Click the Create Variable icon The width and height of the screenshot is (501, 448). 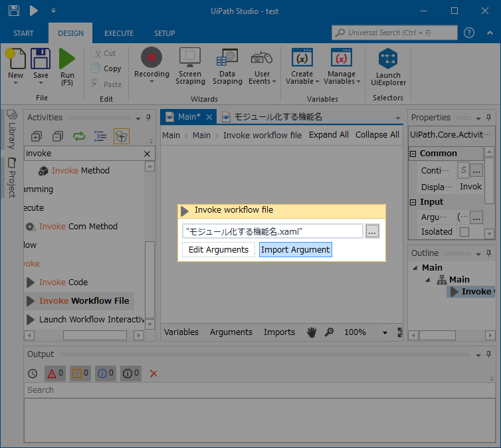(x=302, y=58)
